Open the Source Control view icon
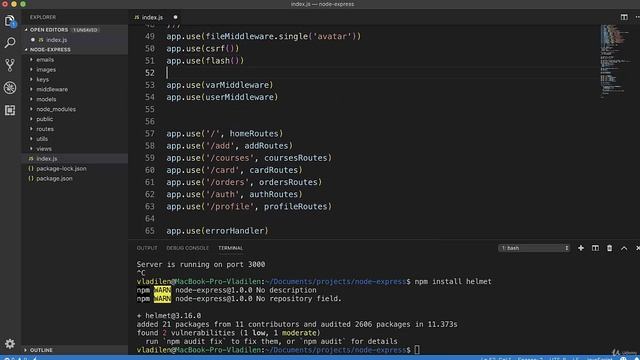Viewport: 640px width, 360px height. pyautogui.click(x=10, y=65)
